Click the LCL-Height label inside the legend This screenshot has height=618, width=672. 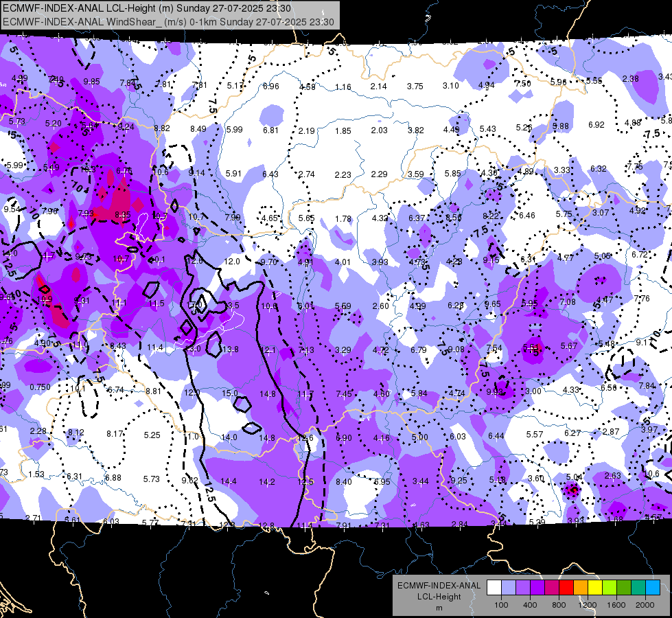(x=439, y=597)
